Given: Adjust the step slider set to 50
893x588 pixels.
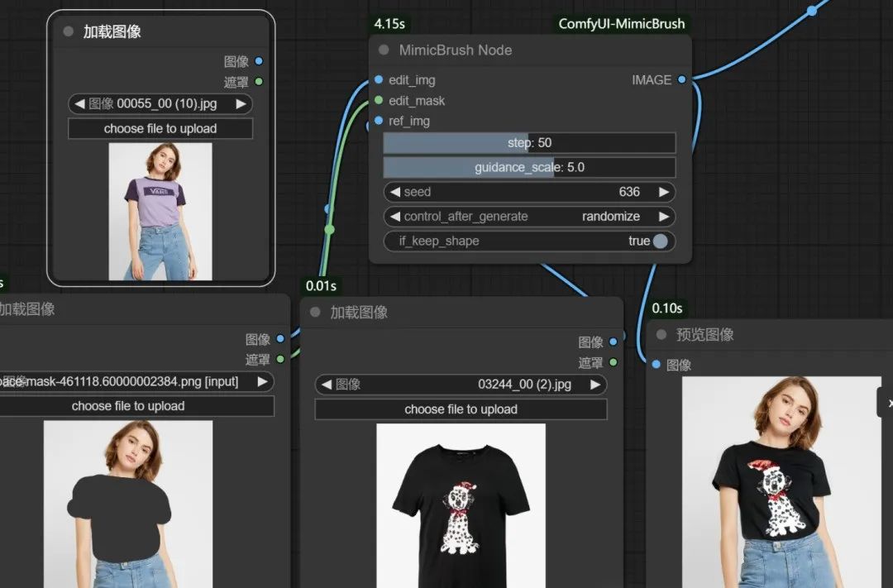Looking at the screenshot, I should (x=530, y=143).
